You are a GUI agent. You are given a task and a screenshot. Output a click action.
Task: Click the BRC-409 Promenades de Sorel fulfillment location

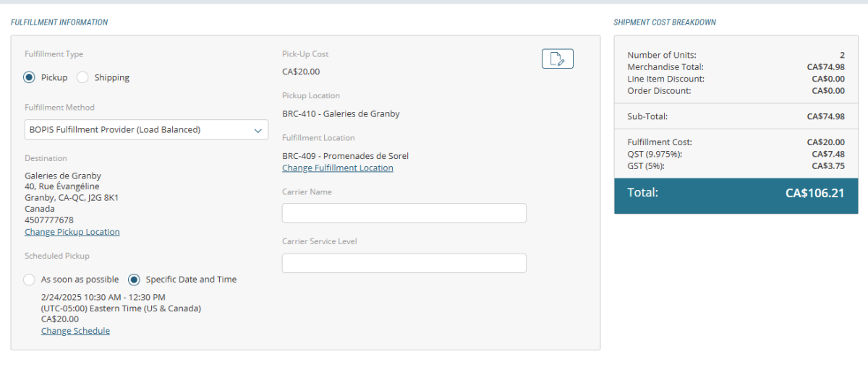(x=346, y=156)
